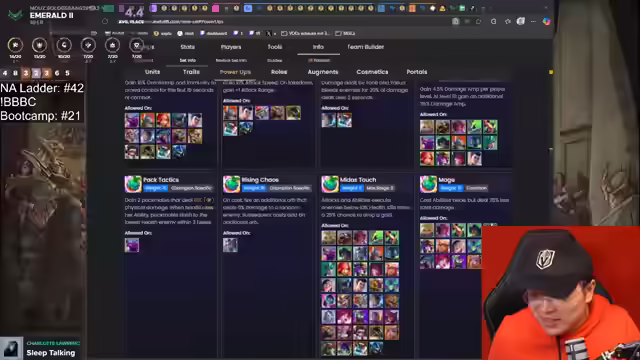This screenshot has height=360, width=640.
Task: Click the Rising Chaos power-up icon
Action: tap(231, 184)
